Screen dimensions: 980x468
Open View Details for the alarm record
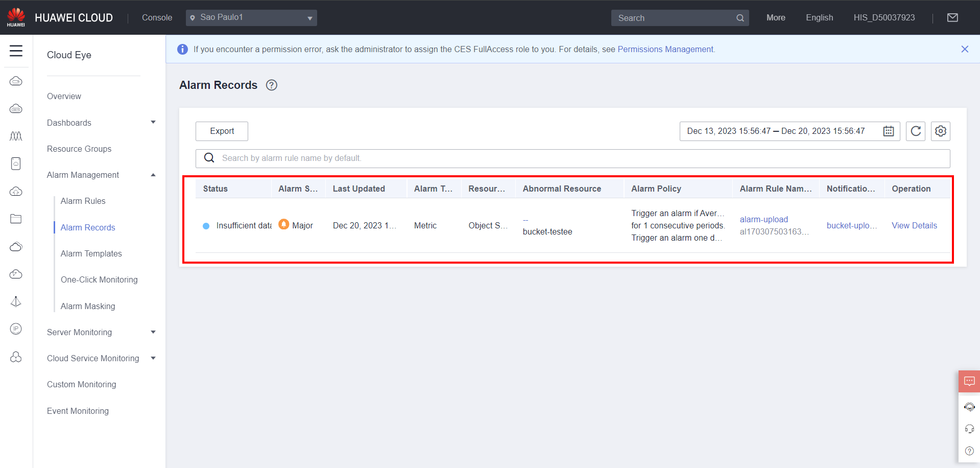[x=914, y=225]
